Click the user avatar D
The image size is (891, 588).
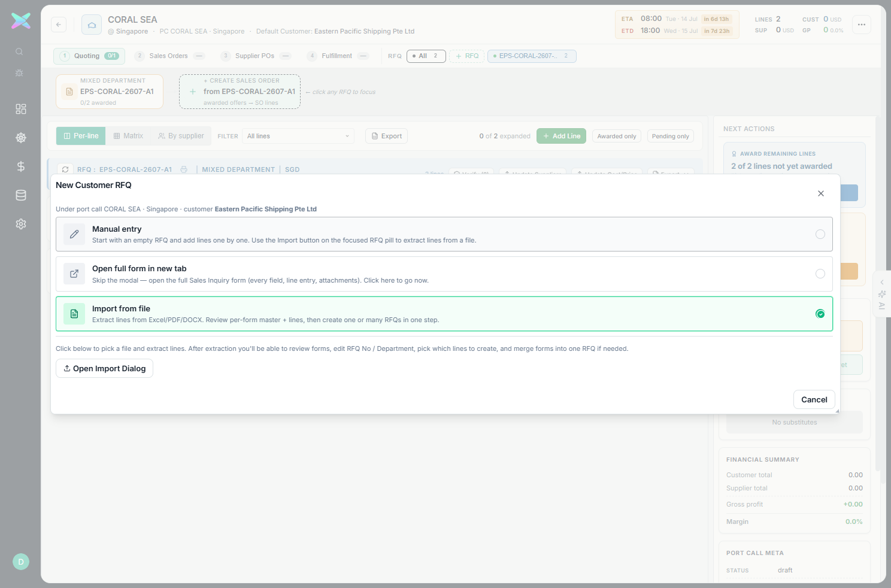(x=21, y=562)
